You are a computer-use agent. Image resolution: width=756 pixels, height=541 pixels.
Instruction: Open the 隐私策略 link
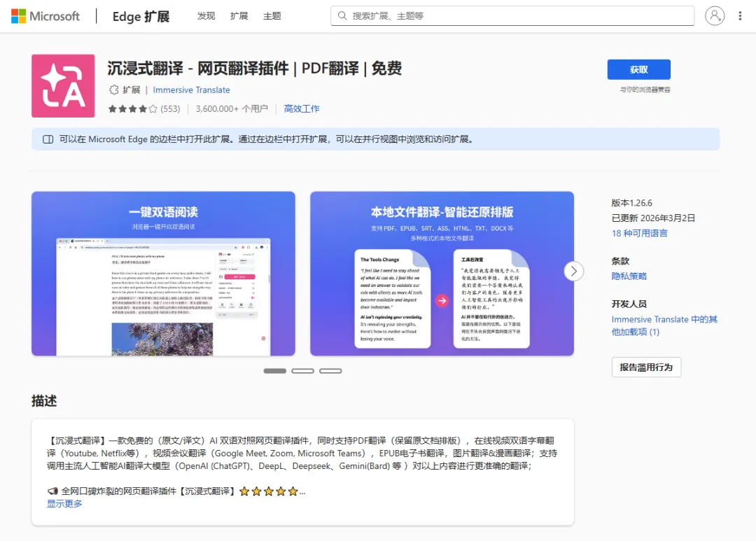(x=629, y=276)
